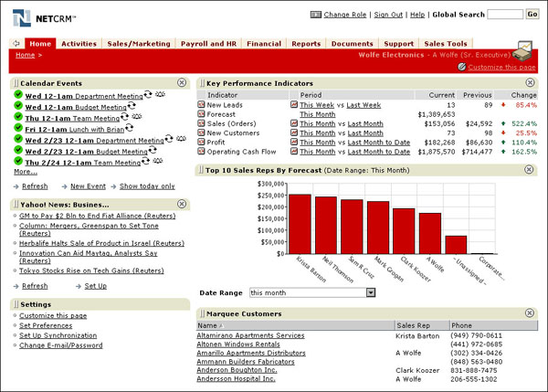Screen dimensions: 548x392
Task: Click Last Month to Date in Profit row
Action: click(379, 143)
